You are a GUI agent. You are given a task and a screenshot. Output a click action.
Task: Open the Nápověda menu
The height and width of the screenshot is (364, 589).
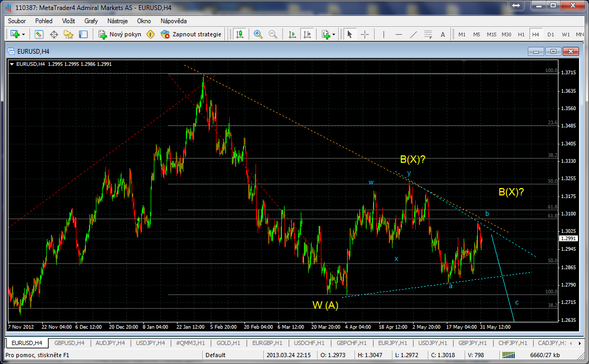tap(173, 21)
